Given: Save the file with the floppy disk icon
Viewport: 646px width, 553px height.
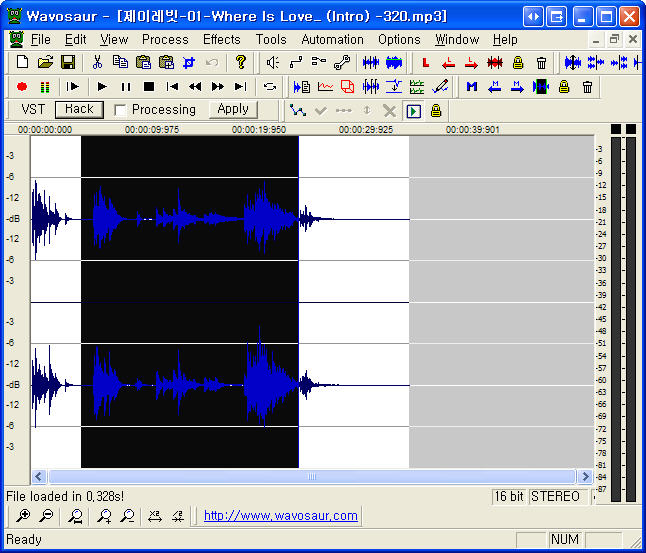Looking at the screenshot, I should [x=68, y=62].
